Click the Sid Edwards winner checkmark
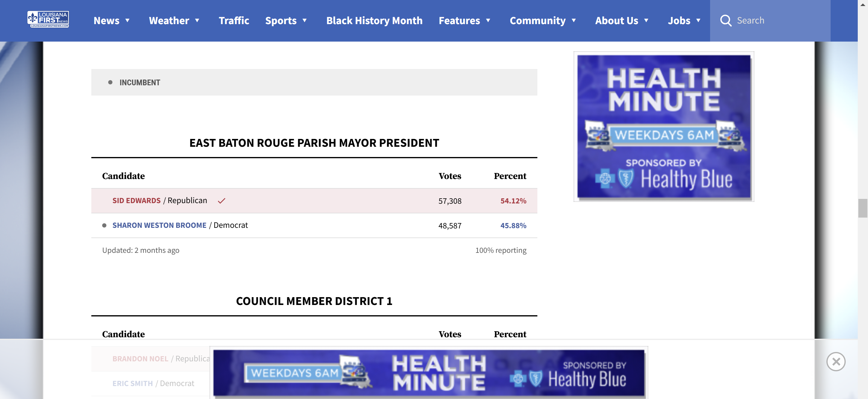 (x=222, y=201)
